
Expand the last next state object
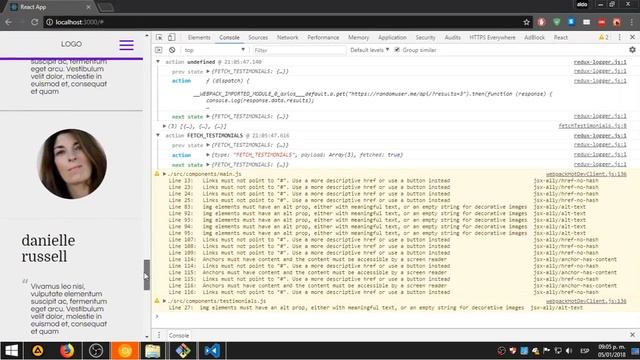(x=208, y=164)
